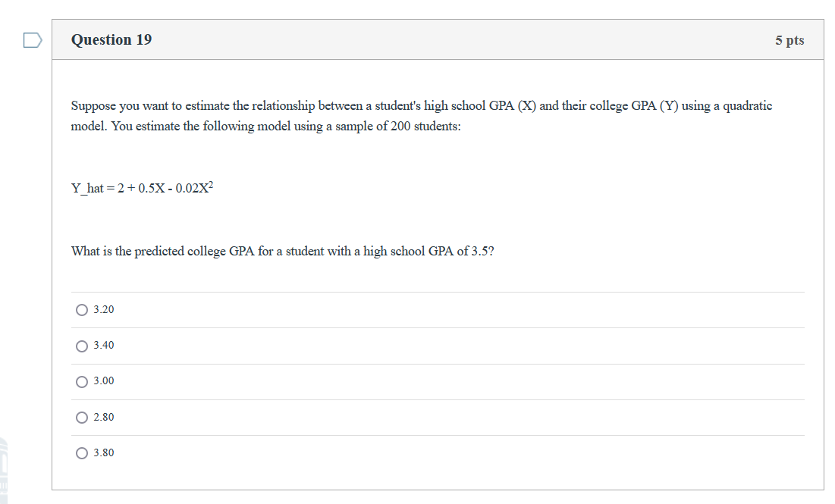Click the 3.20 answer label text
This screenshot has height=504, width=835.
(104, 309)
